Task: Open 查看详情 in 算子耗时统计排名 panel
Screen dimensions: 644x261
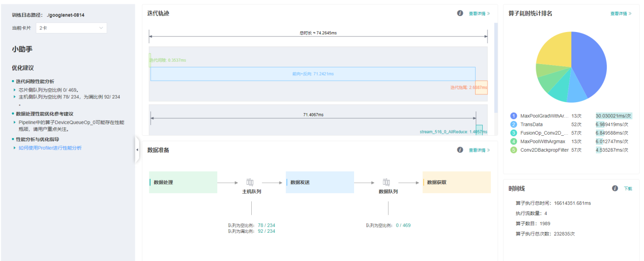Action: click(621, 14)
